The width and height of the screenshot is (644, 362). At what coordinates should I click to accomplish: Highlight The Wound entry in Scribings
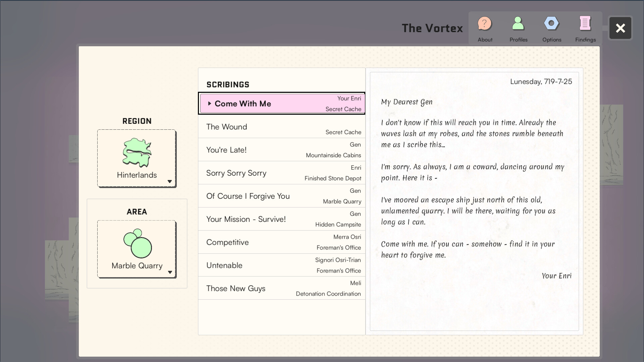282,127
